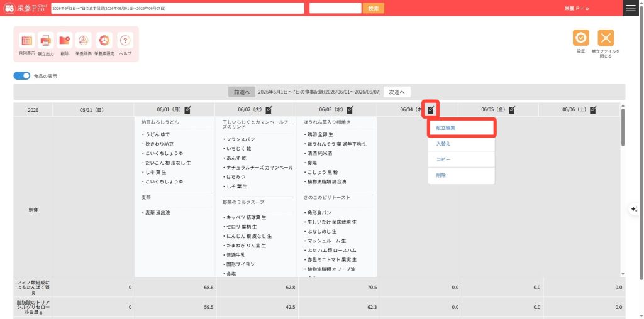Click the 麦茶 dish title in Monday column
The image size is (644, 319).
(x=146, y=197)
